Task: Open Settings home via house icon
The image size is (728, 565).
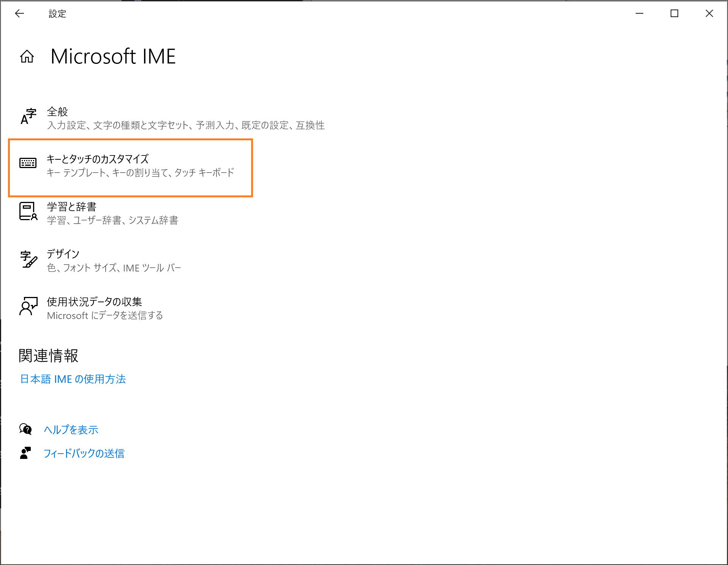Action: pos(27,57)
